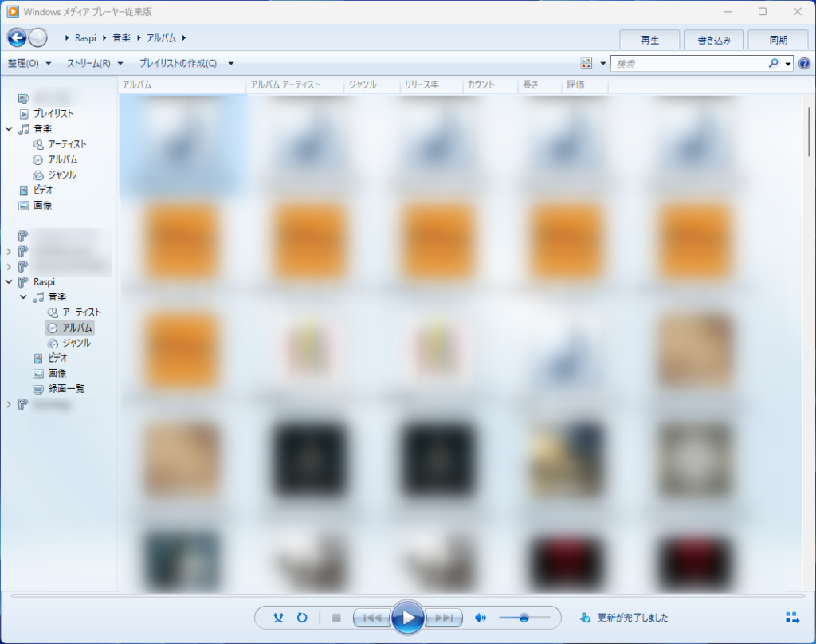Select プレイリスト in the navigation tree

pyautogui.click(x=53, y=113)
